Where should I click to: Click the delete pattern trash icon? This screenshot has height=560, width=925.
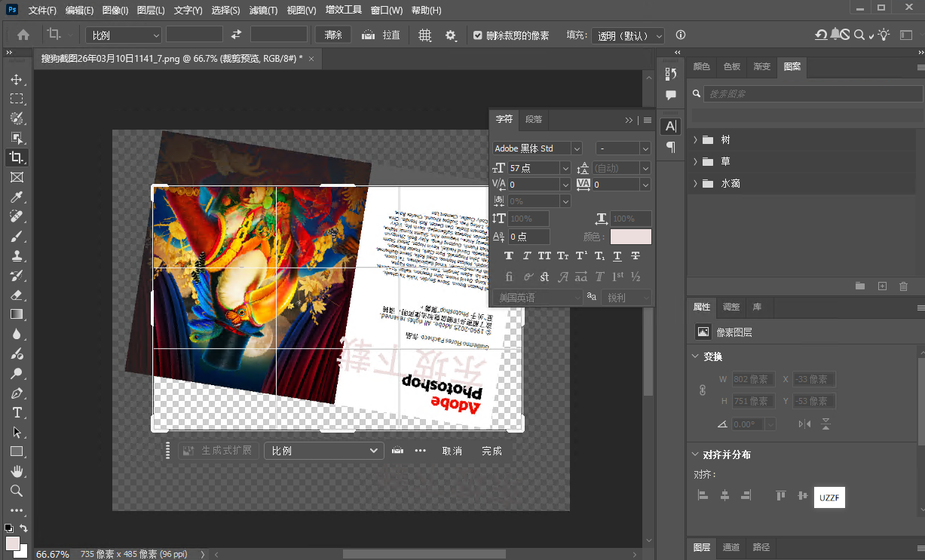904,286
